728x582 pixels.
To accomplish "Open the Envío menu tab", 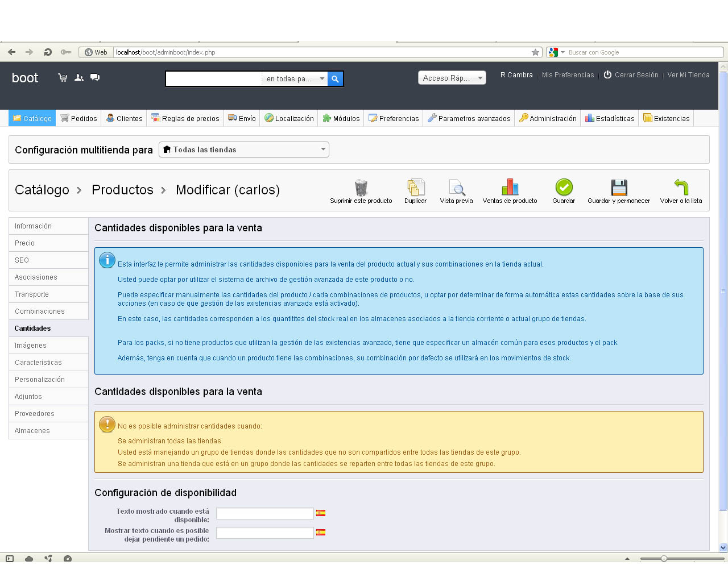I will click(242, 118).
